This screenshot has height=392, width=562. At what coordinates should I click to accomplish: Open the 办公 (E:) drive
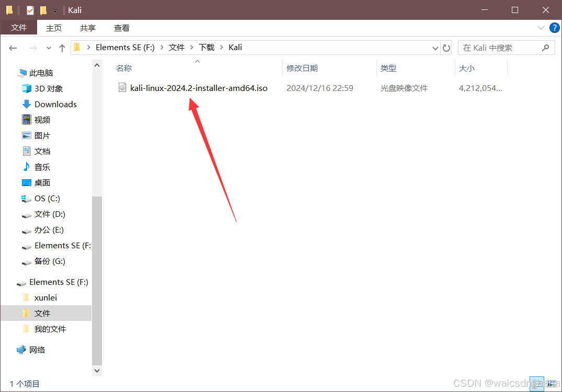pyautogui.click(x=49, y=229)
